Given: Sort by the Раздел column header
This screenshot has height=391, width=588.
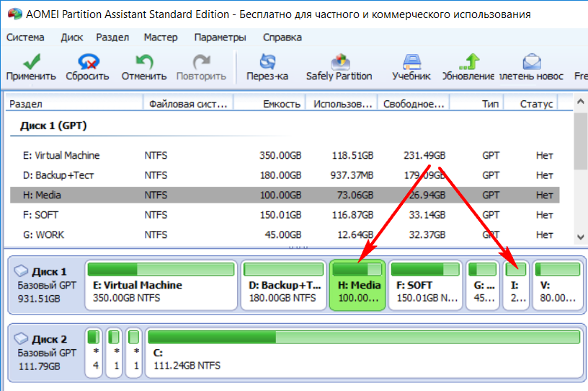Looking at the screenshot, I should click(x=72, y=104).
